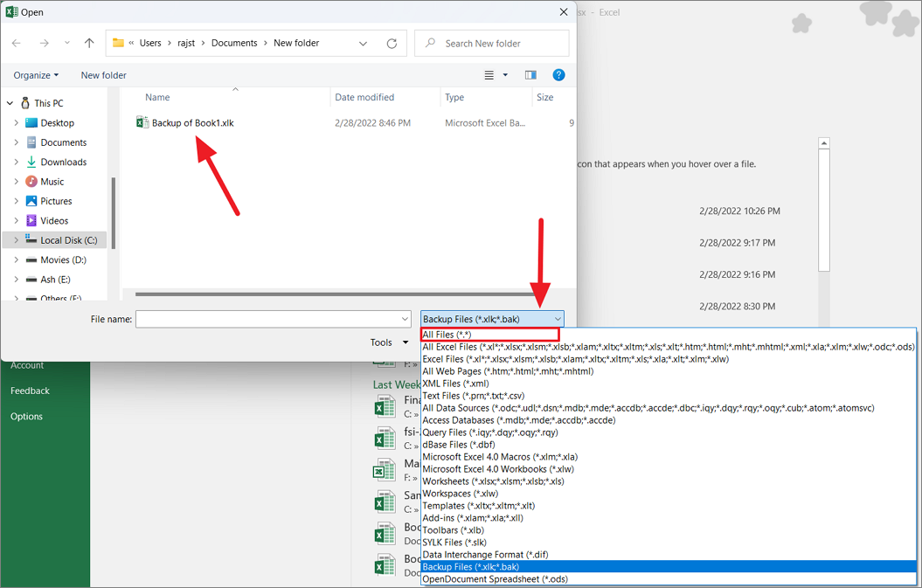Open Videos in sidebar
Image resolution: width=922 pixels, height=588 pixels.
click(54, 220)
